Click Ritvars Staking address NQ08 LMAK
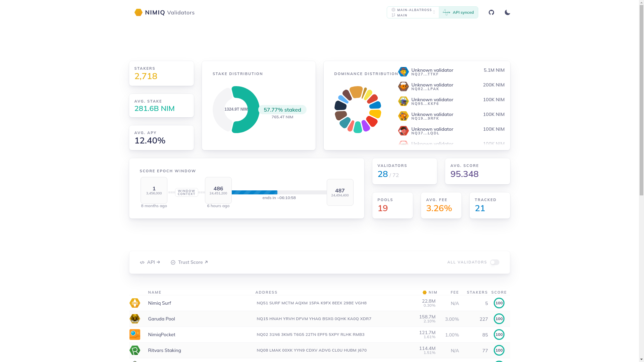This screenshot has width=644, height=362. point(312,350)
